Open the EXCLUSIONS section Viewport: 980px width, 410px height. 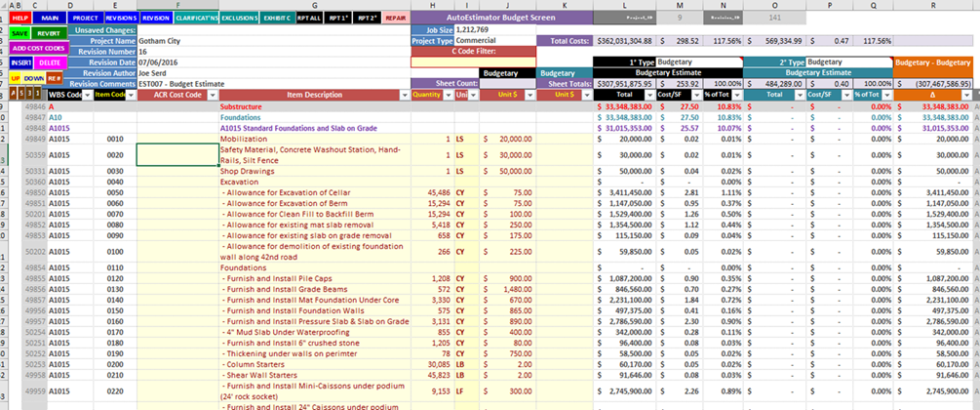pyautogui.click(x=239, y=19)
